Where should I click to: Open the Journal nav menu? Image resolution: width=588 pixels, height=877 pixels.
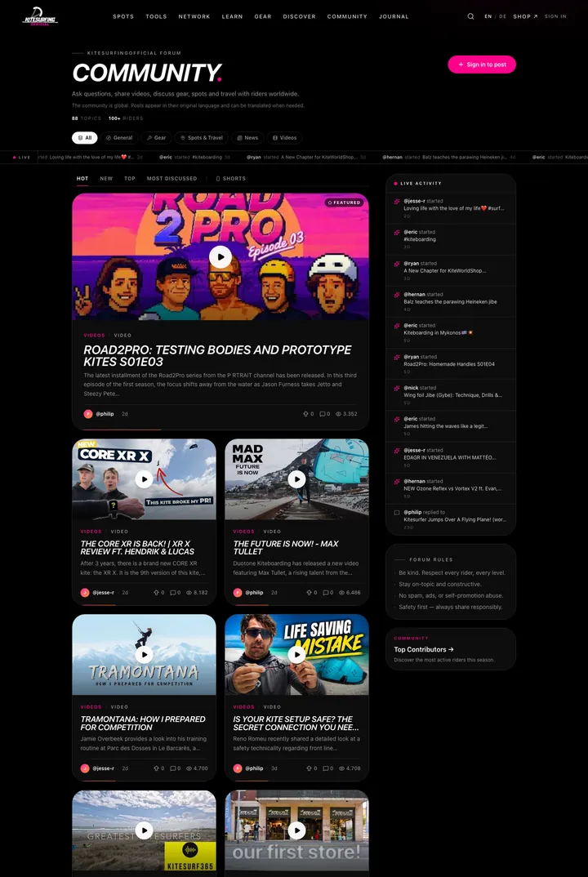click(x=394, y=17)
